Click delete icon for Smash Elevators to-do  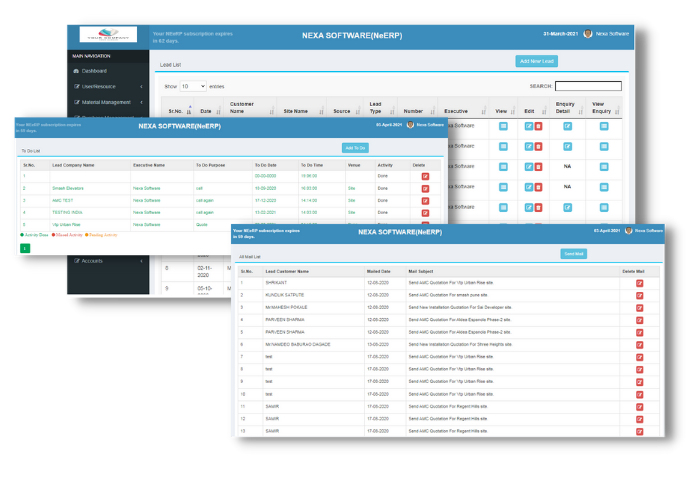pos(425,187)
